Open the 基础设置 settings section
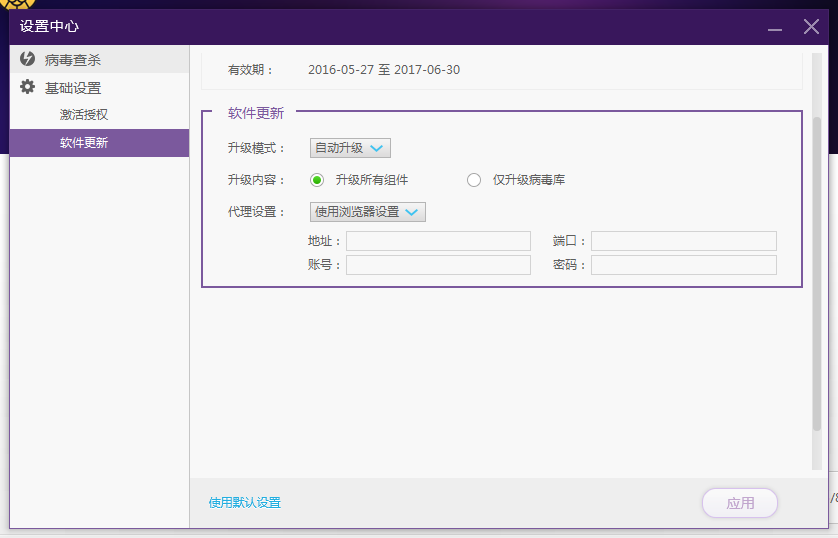Screen dimensions: 838x538 point(72,88)
